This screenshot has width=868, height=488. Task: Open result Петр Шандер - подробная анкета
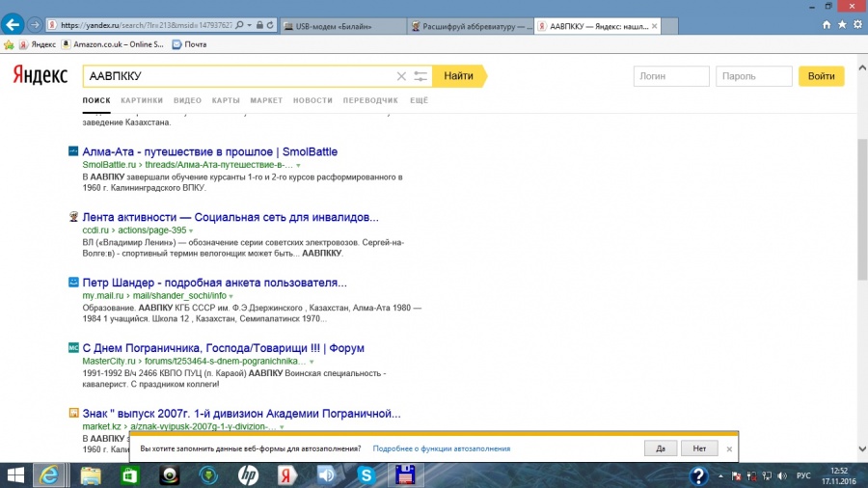215,283
